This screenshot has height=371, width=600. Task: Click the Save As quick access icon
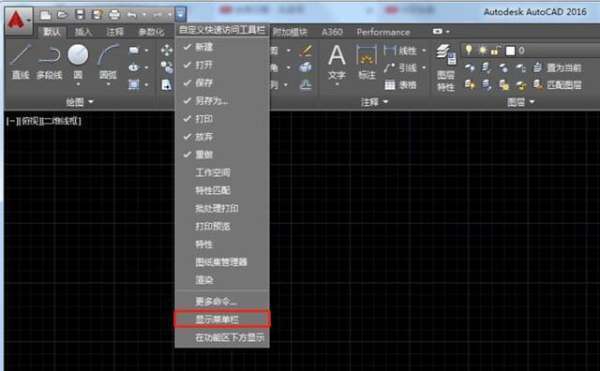point(96,15)
